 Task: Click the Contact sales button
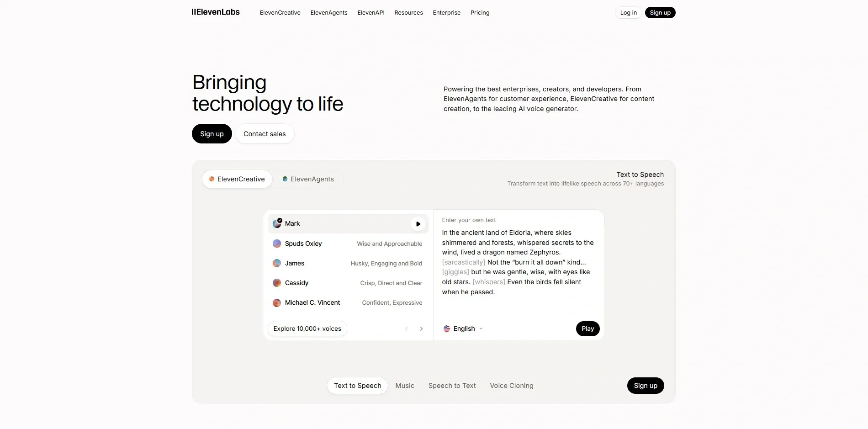point(265,134)
